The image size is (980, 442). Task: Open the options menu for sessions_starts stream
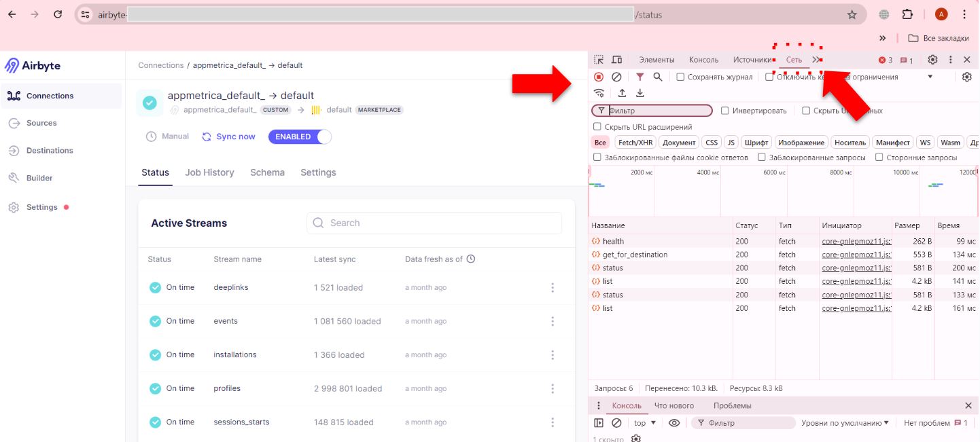553,422
